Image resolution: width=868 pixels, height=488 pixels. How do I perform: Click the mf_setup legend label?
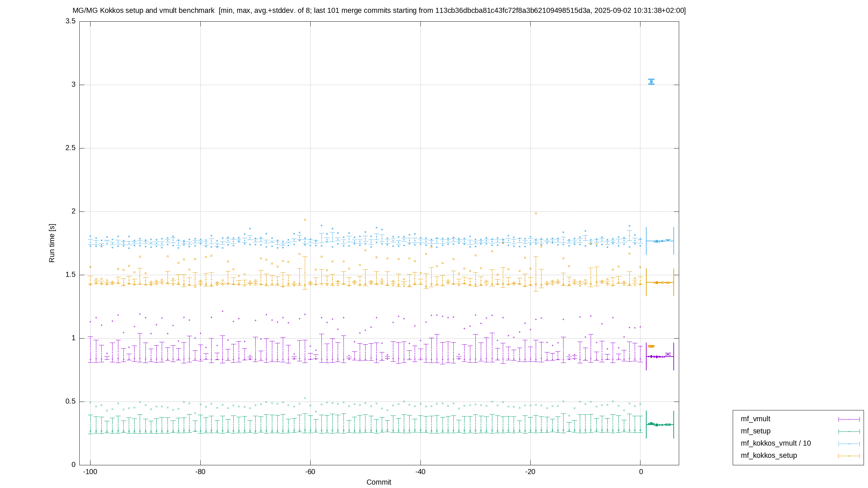(x=755, y=431)
